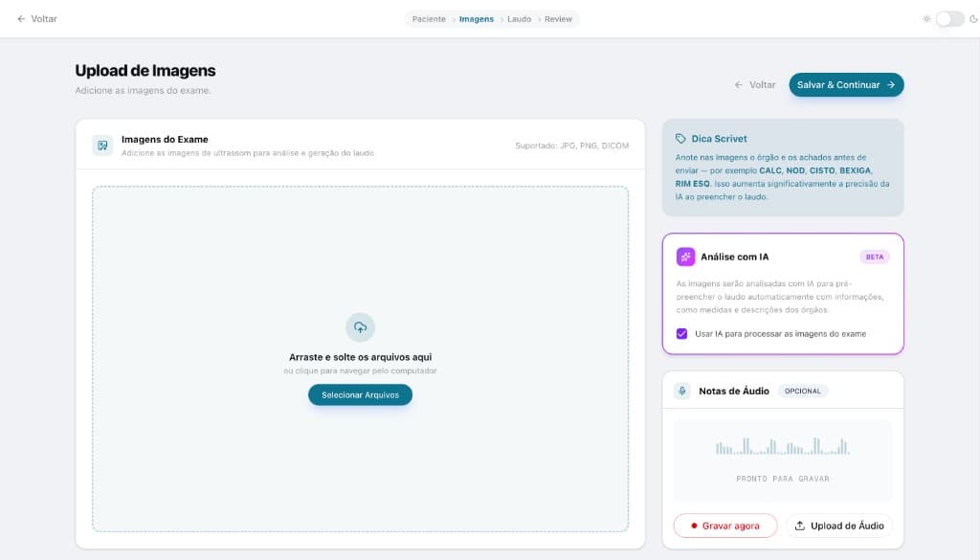Viewport: 980px width, 560px height.
Task: Click the Selecionar Arquivos button
Action: pyautogui.click(x=360, y=395)
